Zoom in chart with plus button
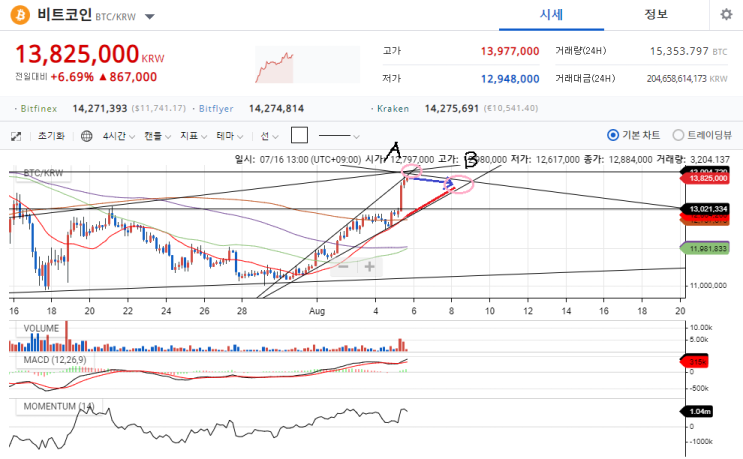Image resolution: width=743 pixels, height=459 pixels. (x=370, y=267)
